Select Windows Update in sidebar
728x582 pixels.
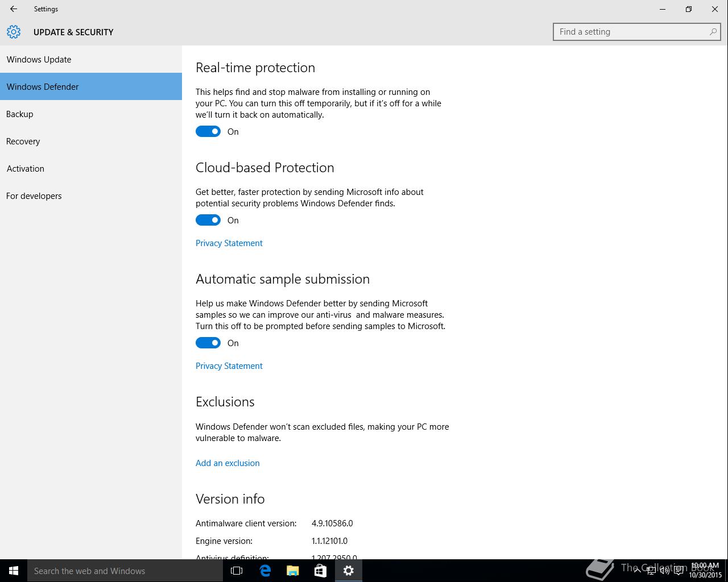[x=91, y=59]
